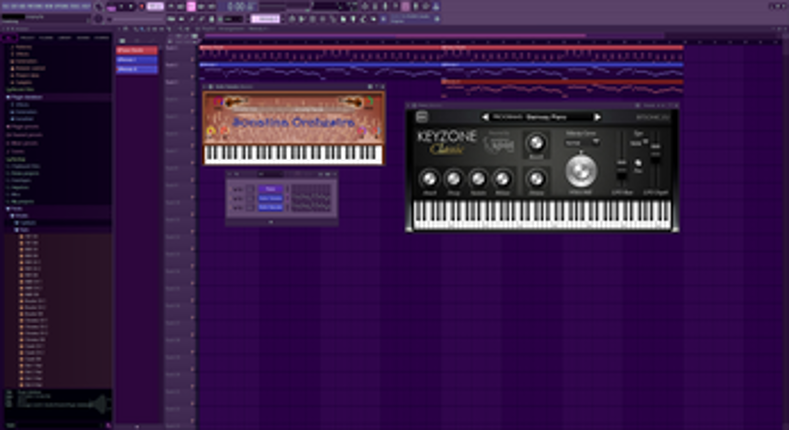Toggle pattern/song mode in transport
Image resolution: width=789 pixels, height=430 pixels.
pyautogui.click(x=111, y=7)
